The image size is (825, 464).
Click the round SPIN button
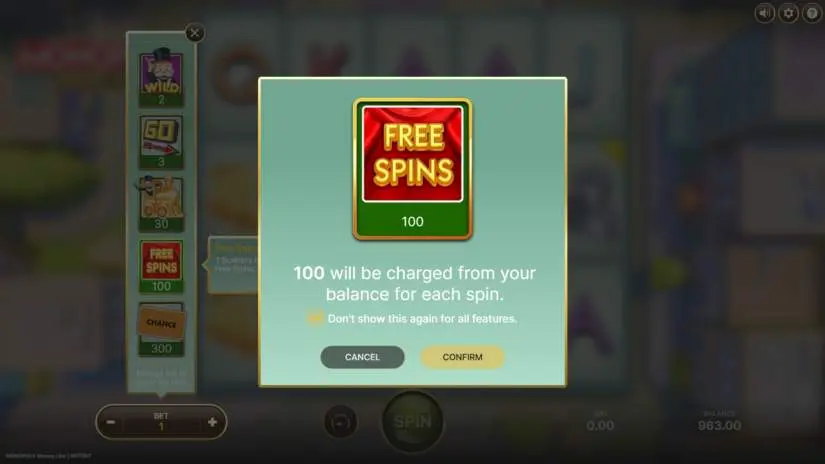(x=412, y=422)
